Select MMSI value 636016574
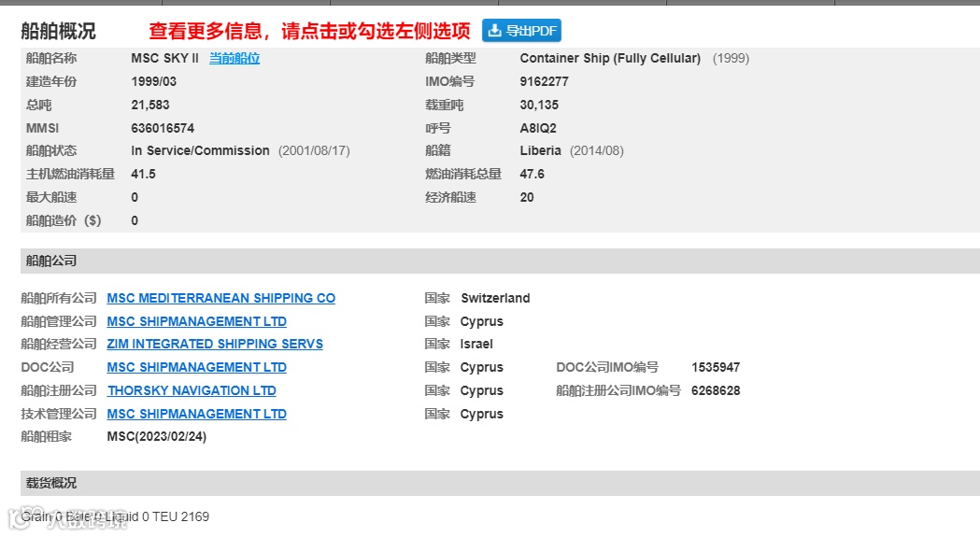This screenshot has height=537, width=980. [163, 128]
